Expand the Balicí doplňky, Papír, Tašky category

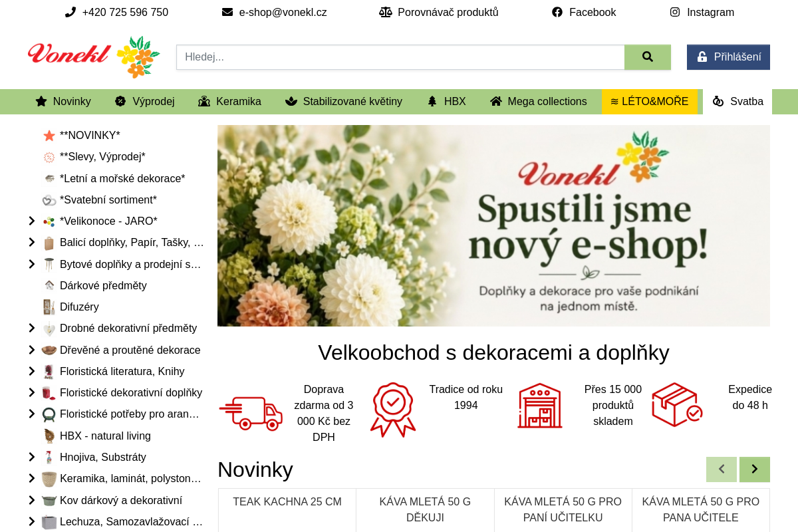point(31,242)
